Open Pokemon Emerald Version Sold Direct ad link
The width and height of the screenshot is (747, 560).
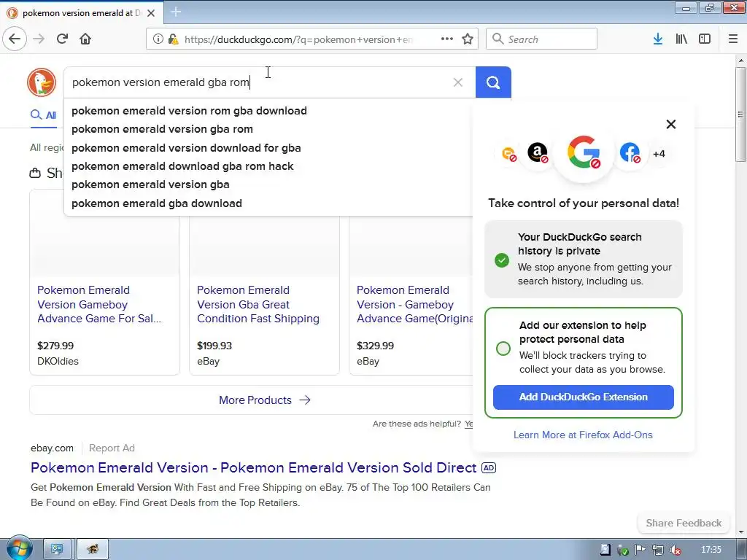tap(253, 467)
